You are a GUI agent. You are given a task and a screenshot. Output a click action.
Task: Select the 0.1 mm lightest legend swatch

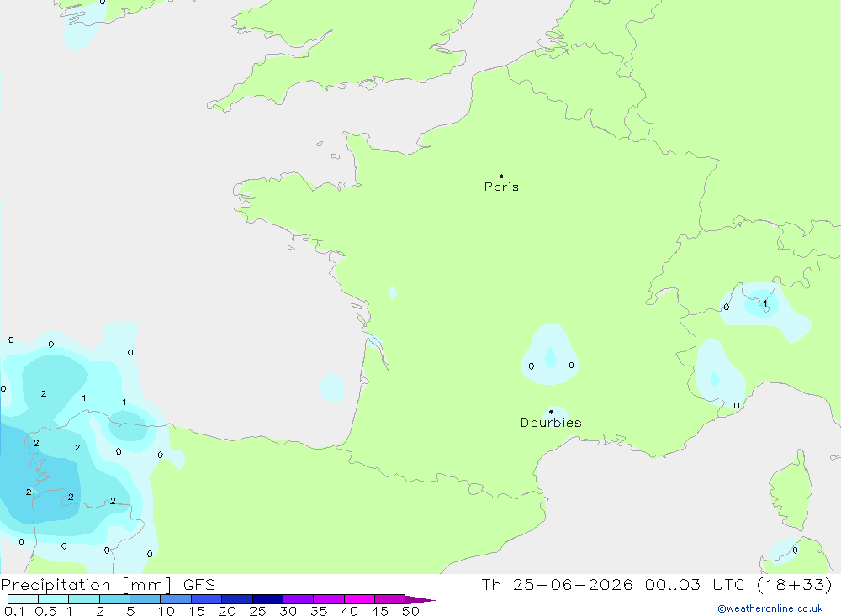pos(23,599)
